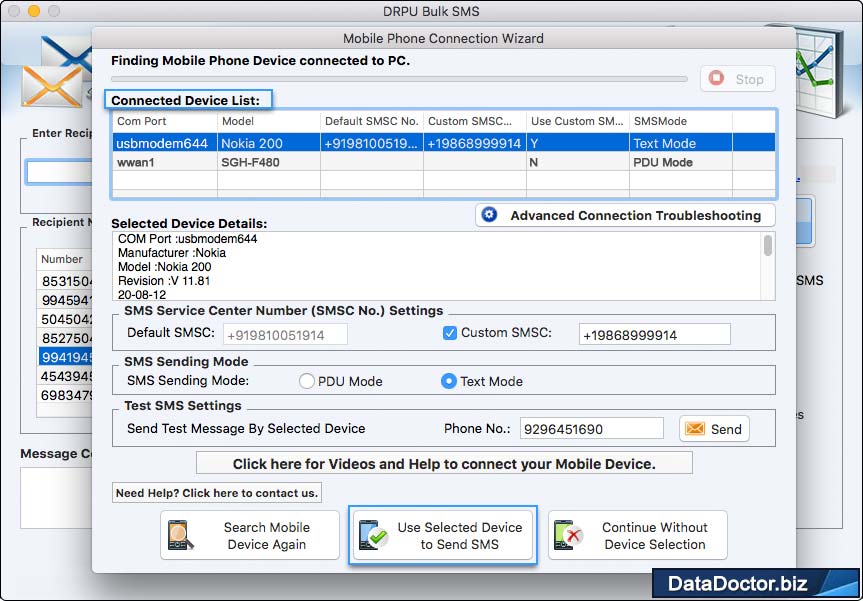
Task: Click recipient input field in main window
Action: coord(59,172)
